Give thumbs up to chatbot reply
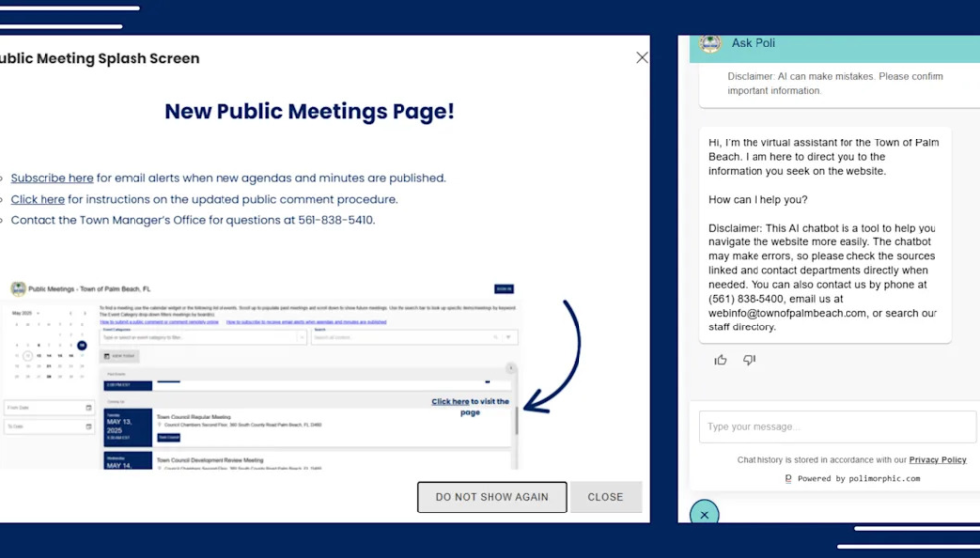980x558 pixels. coord(721,360)
